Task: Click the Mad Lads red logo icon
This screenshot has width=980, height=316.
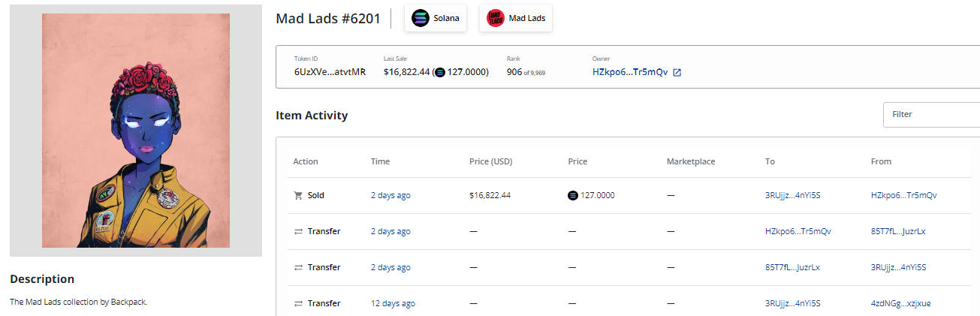Action: (x=495, y=18)
